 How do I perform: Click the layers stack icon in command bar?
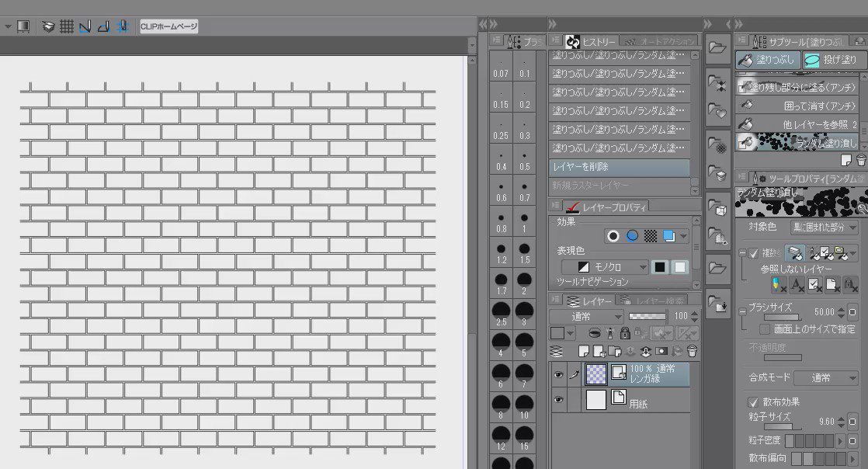tap(49, 26)
